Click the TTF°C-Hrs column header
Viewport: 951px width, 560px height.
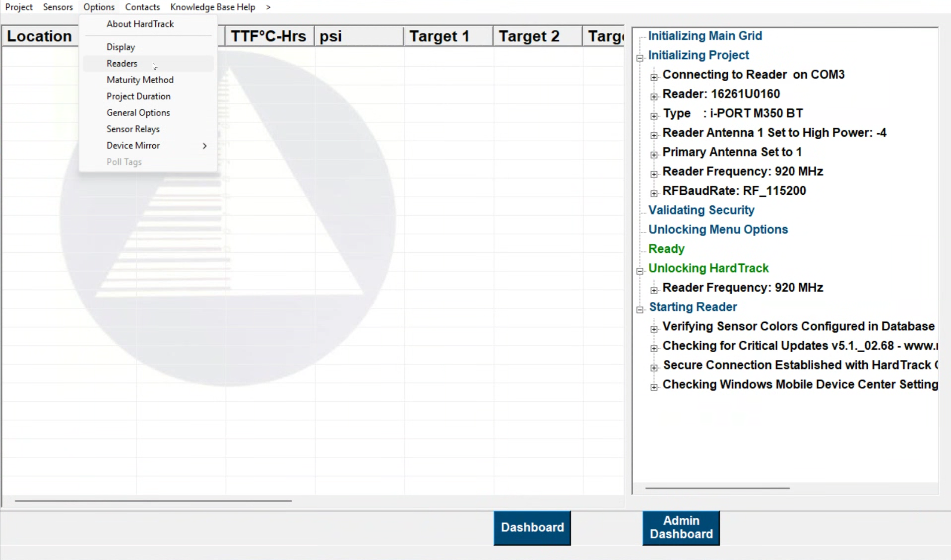coord(268,37)
